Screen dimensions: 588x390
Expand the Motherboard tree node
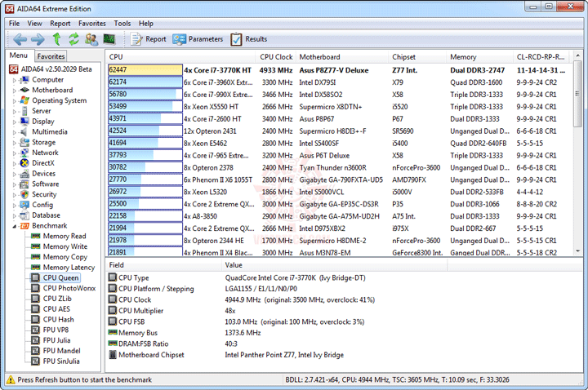pyautogui.click(x=15, y=91)
